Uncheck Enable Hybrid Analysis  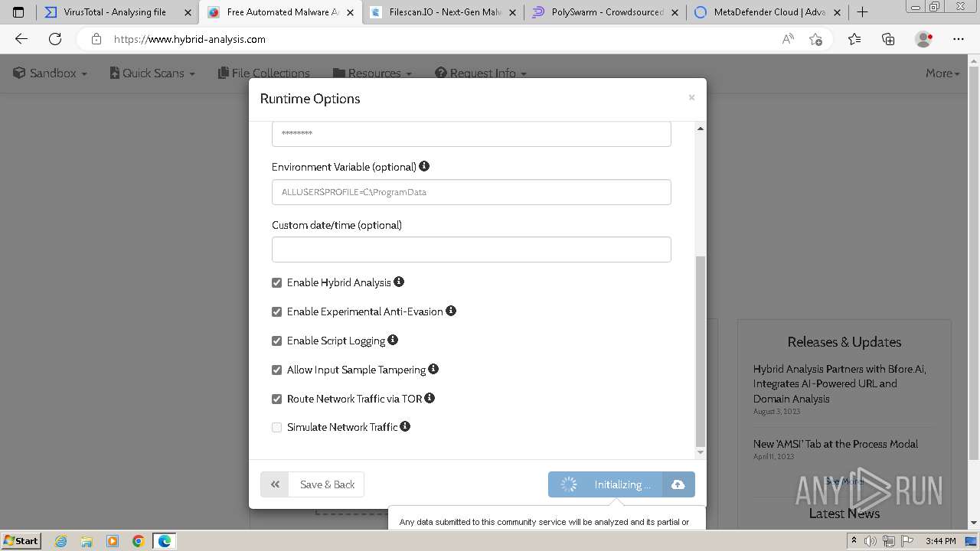(x=277, y=282)
